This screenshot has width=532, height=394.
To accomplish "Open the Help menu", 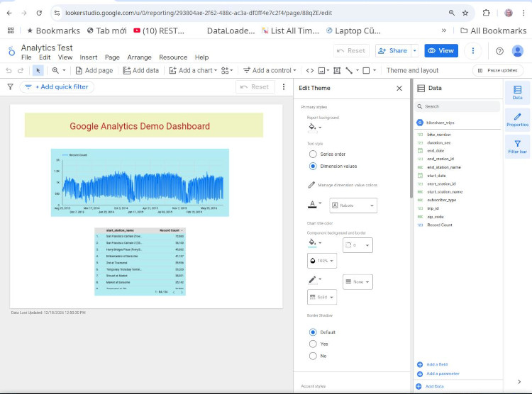I will click(201, 57).
